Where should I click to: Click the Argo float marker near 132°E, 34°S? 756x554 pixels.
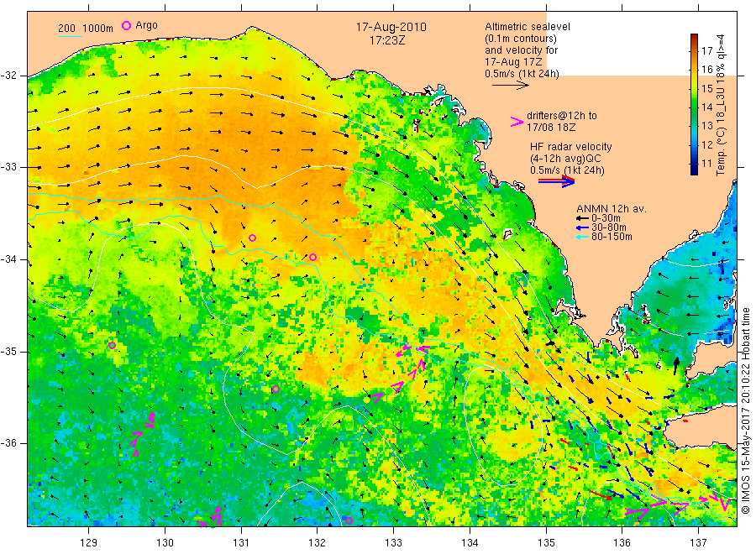point(313,257)
